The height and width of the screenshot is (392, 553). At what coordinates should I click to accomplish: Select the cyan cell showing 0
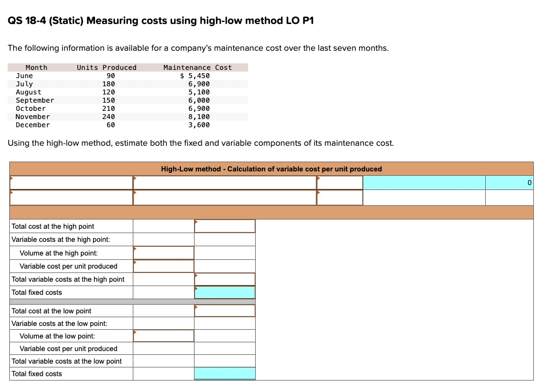point(509,182)
